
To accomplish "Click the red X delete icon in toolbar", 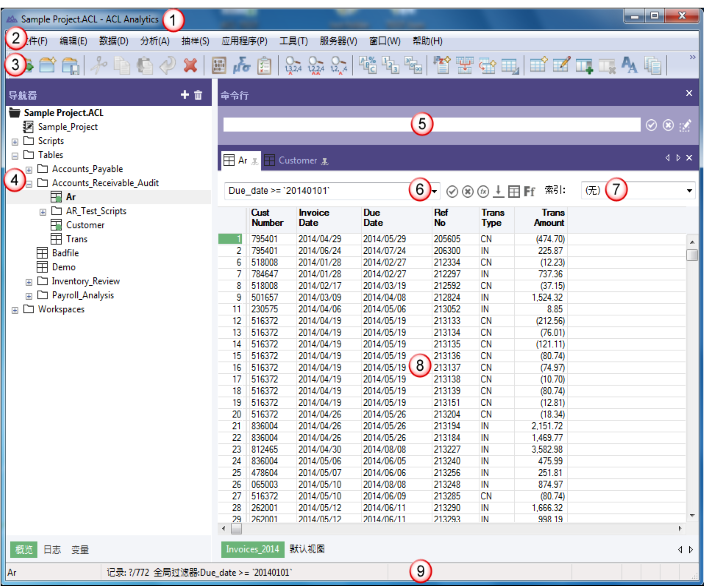I will pyautogui.click(x=190, y=66).
